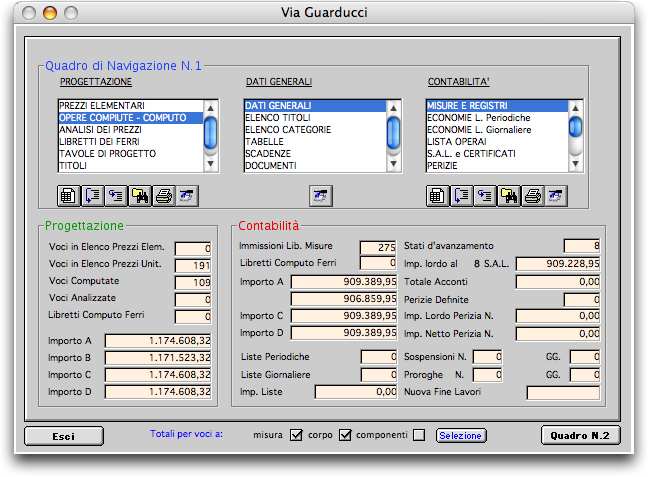Select OPERE COMPIUTE - COMPUTO entry

(x=131, y=118)
